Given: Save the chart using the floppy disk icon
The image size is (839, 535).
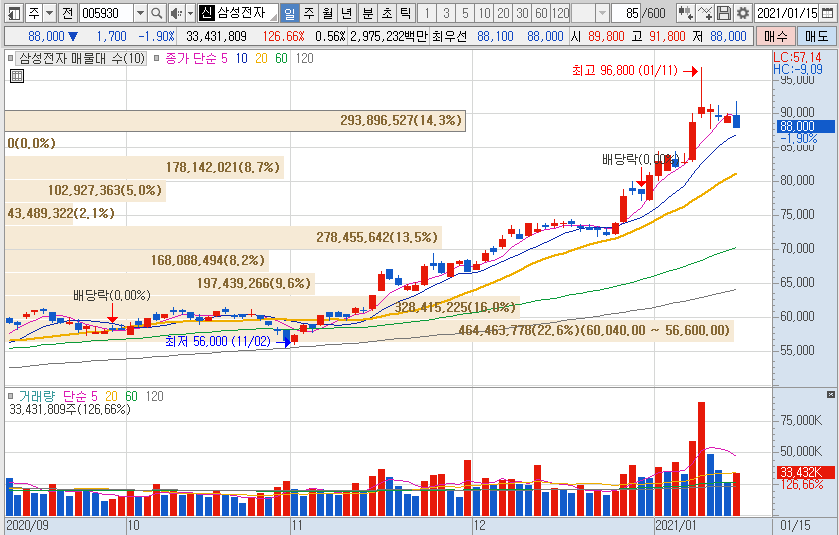Looking at the screenshot, I should [x=723, y=13].
